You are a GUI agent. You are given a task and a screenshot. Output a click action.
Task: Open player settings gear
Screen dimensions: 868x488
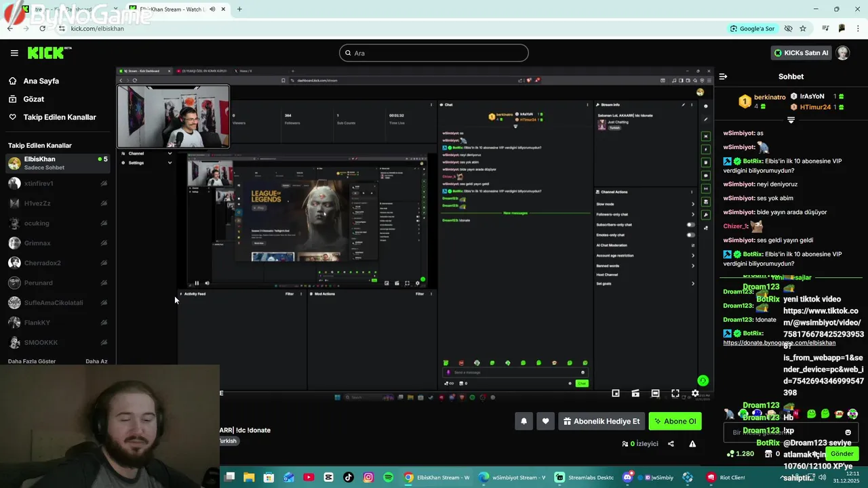point(695,393)
